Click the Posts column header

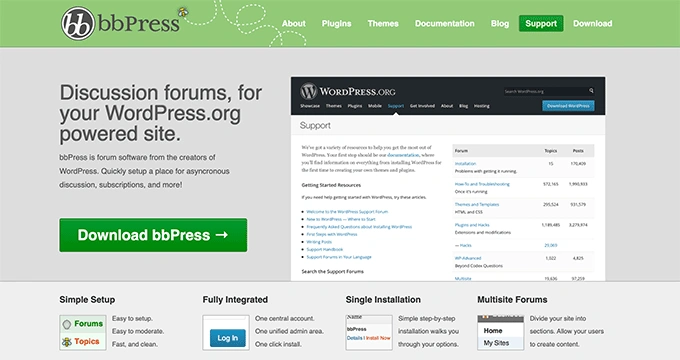(578, 151)
